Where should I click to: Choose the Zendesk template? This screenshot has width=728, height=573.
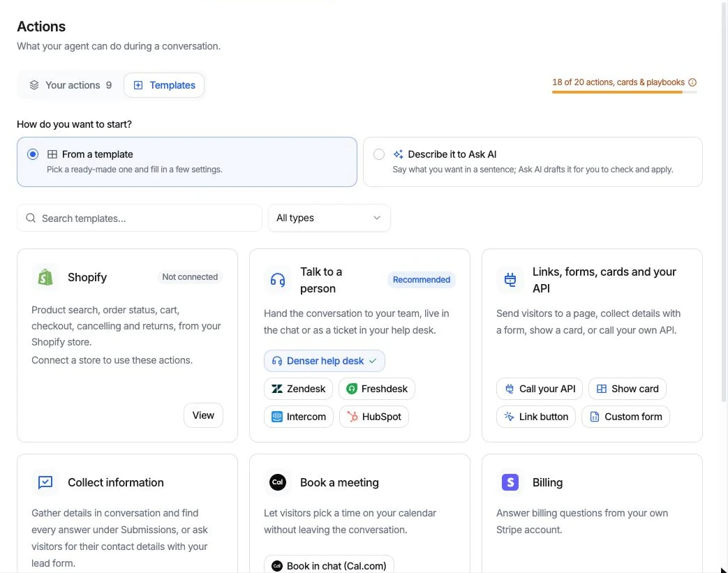coord(298,389)
